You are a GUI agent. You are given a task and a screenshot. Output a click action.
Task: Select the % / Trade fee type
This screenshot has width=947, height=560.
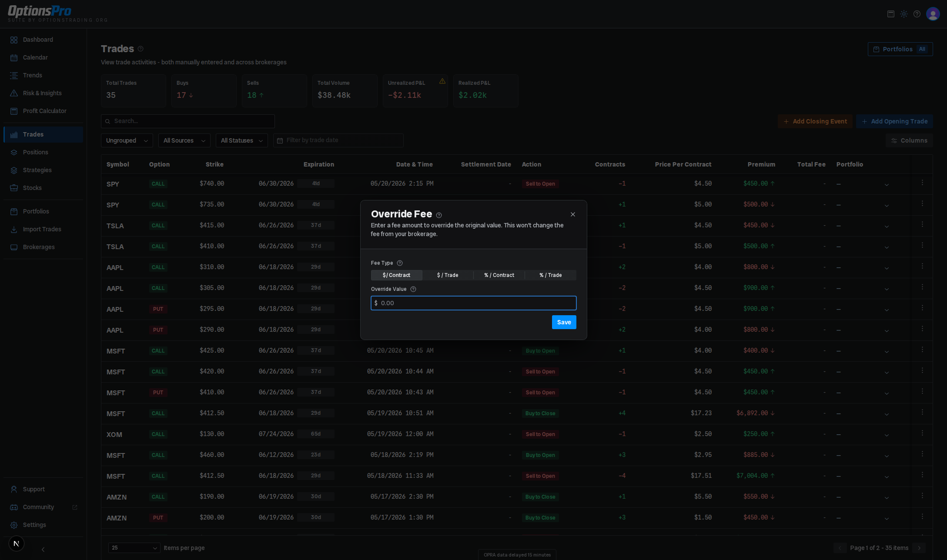550,275
